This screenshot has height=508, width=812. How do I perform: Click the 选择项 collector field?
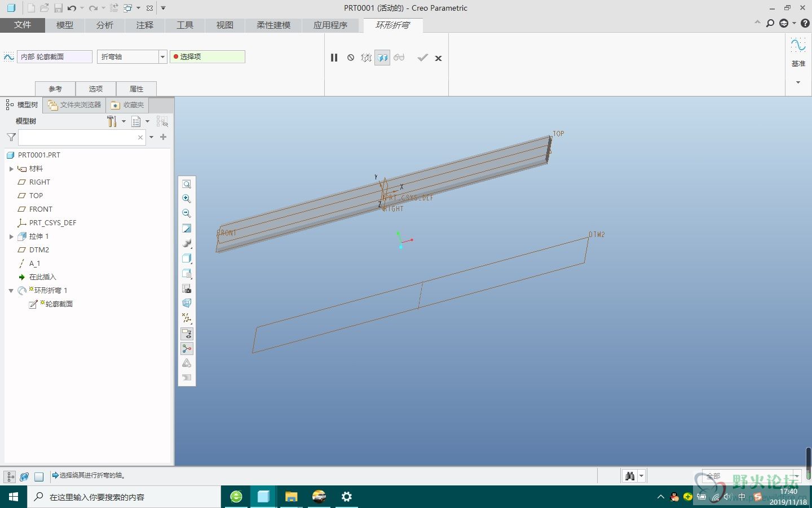click(x=208, y=56)
